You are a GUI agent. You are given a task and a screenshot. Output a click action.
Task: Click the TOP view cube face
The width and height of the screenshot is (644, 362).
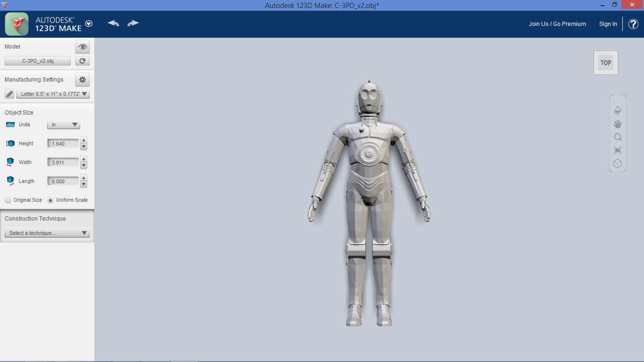coord(606,63)
